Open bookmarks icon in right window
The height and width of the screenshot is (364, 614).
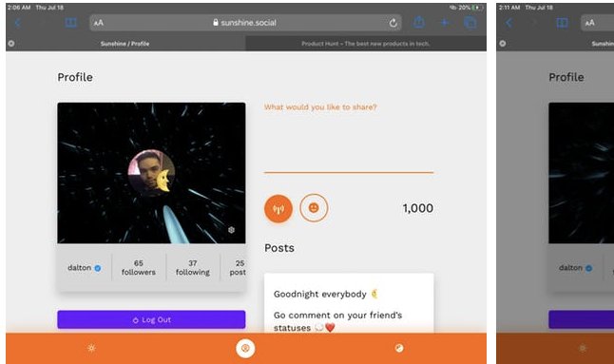click(563, 23)
